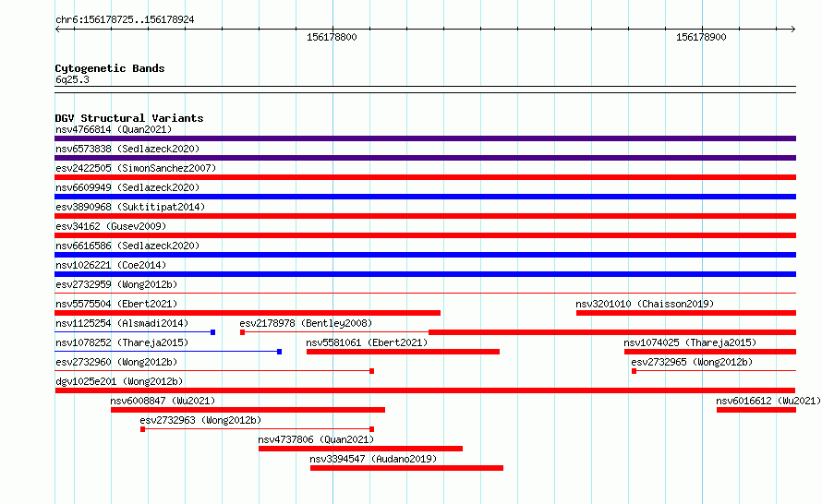The height and width of the screenshot is (504, 822).
Task: Click the esv34162 (Gusev2009) label
Action: point(111,226)
